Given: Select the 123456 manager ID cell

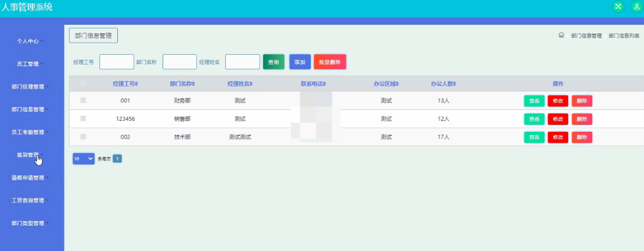Looking at the screenshot, I should (125, 119).
